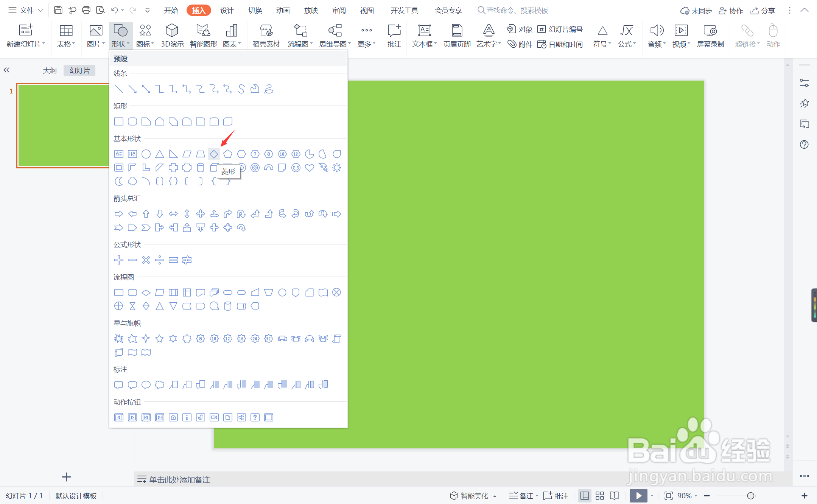Select the straight line shape
This screenshot has width=817, height=504.
[x=119, y=89]
